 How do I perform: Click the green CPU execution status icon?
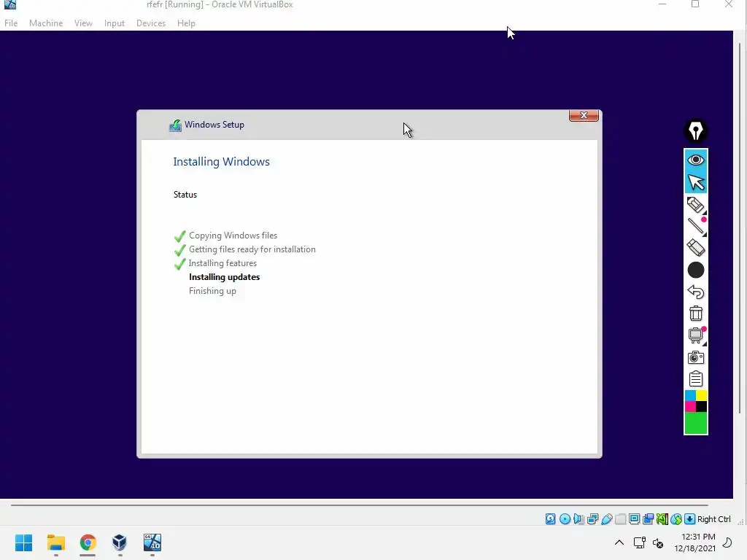pos(662,519)
